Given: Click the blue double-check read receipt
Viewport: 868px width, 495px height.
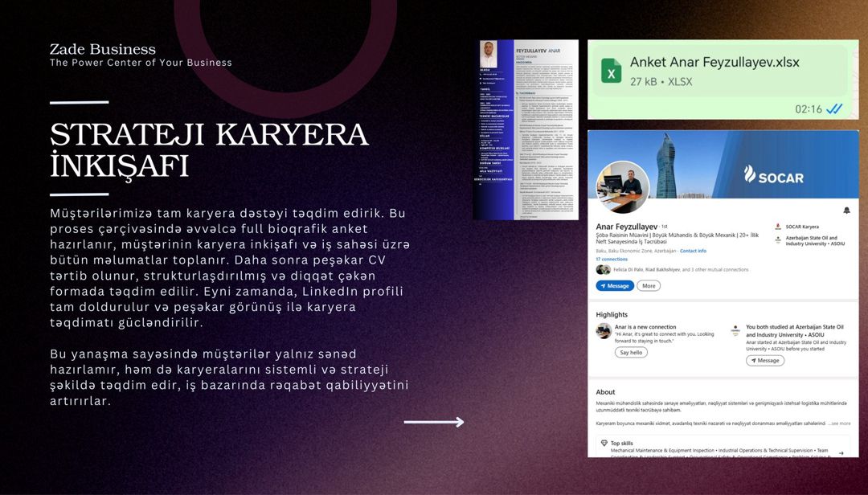Looking at the screenshot, I should 834,109.
